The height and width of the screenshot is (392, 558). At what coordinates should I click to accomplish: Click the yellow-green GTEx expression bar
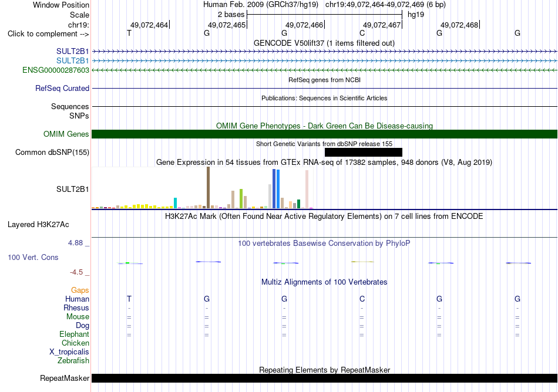(241, 199)
